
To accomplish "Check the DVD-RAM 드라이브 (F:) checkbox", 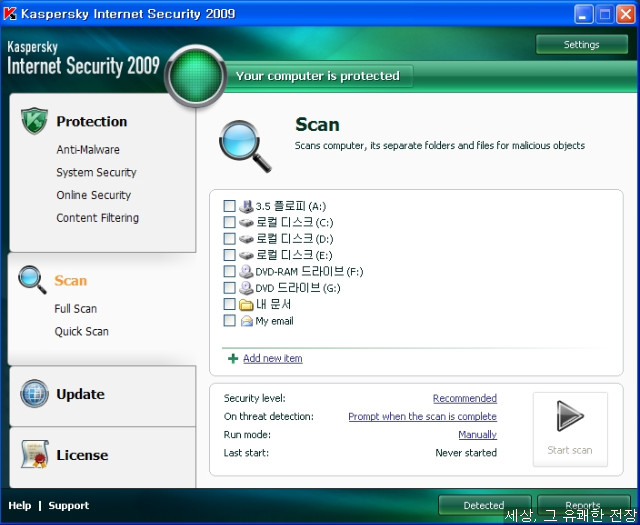I will point(229,271).
